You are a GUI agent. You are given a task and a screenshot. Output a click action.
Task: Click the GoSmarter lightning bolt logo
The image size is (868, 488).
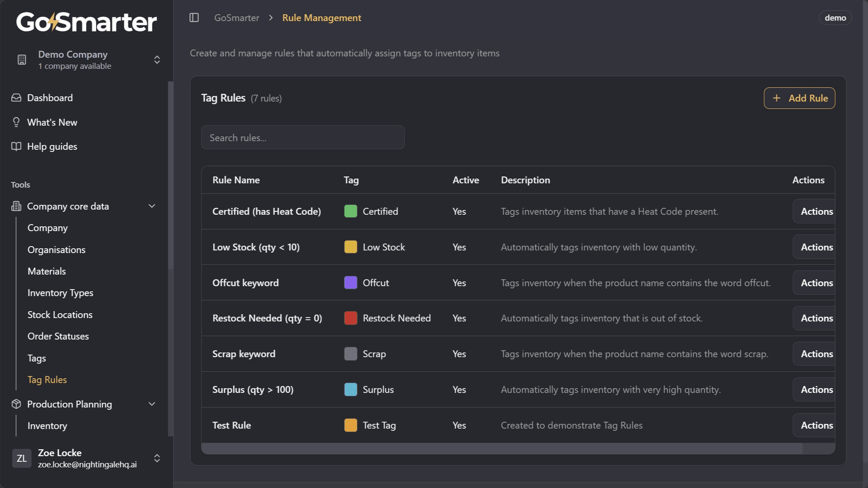(x=53, y=22)
